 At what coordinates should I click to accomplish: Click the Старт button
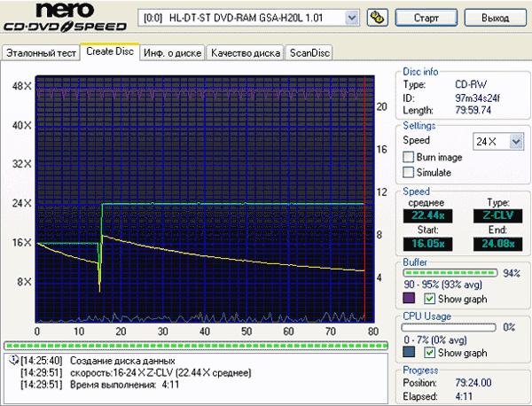tap(426, 18)
